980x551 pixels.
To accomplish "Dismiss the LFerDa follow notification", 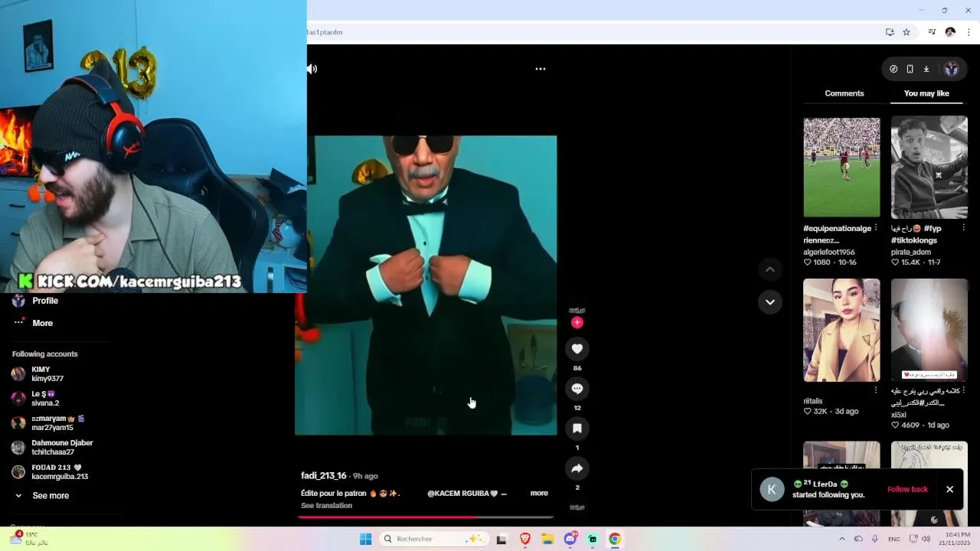I will pos(949,489).
